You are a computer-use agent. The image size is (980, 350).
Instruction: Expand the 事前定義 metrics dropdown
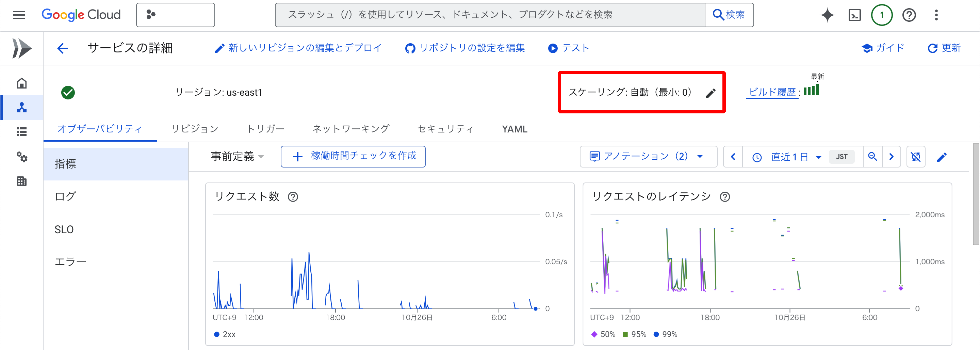[236, 156]
